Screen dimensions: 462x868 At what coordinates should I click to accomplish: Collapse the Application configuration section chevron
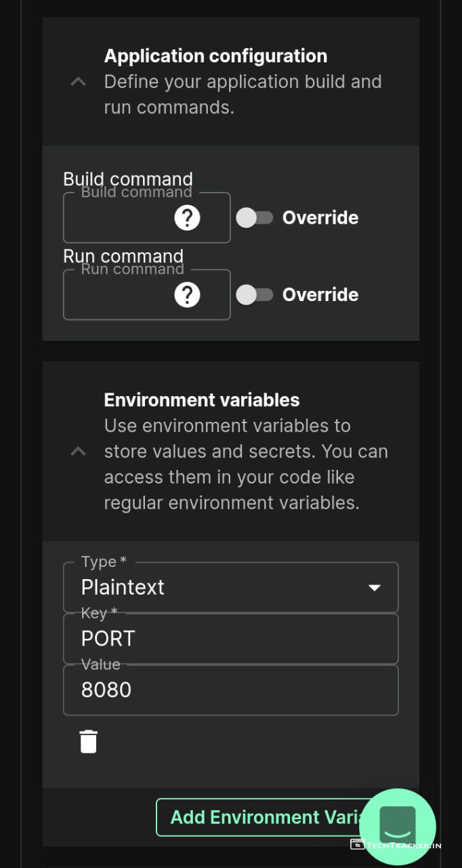79,82
